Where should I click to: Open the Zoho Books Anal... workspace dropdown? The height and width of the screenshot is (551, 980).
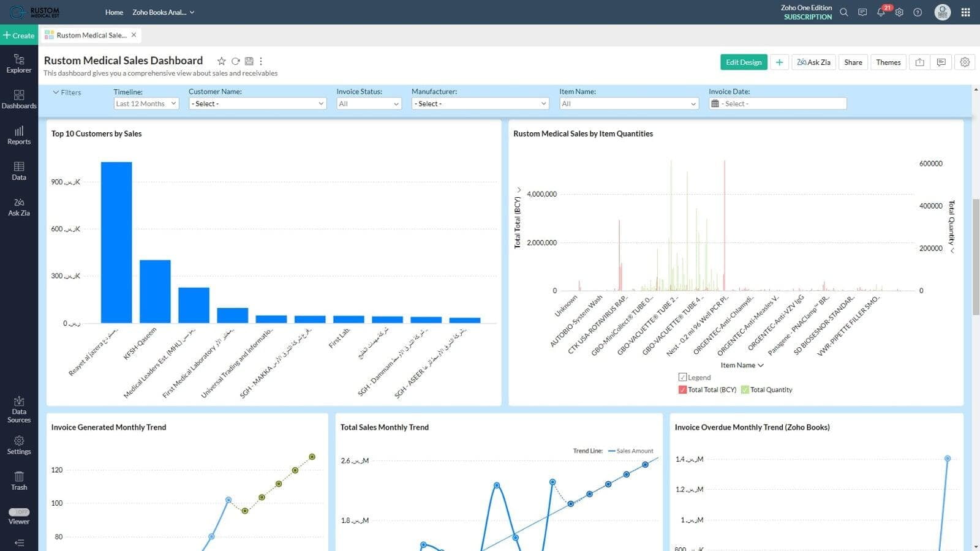click(163, 12)
